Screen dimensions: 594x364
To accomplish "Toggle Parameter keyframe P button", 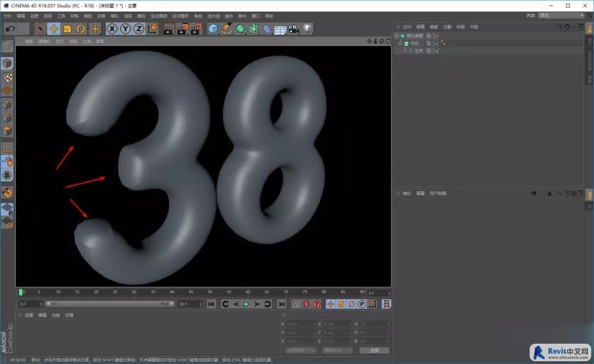I will click(362, 304).
